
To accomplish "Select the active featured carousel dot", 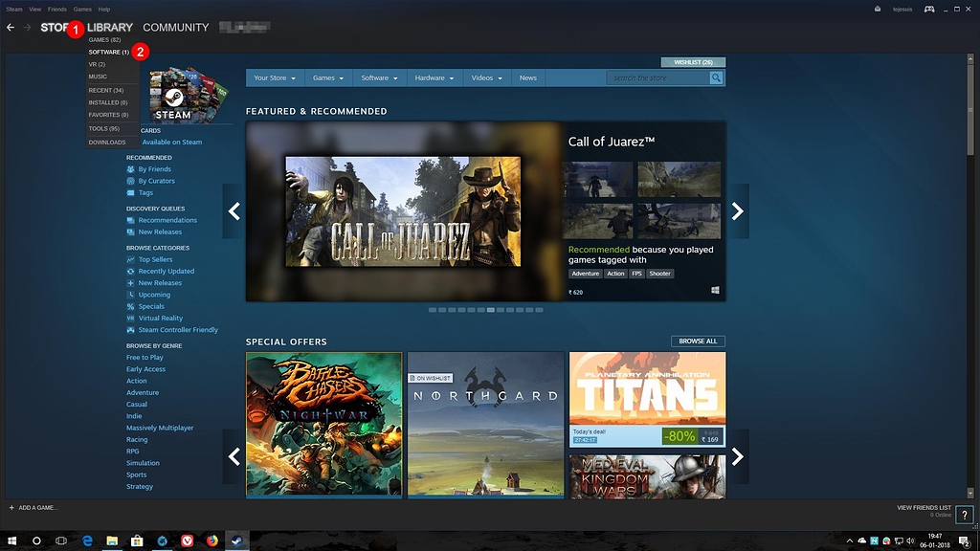I will click(x=491, y=310).
